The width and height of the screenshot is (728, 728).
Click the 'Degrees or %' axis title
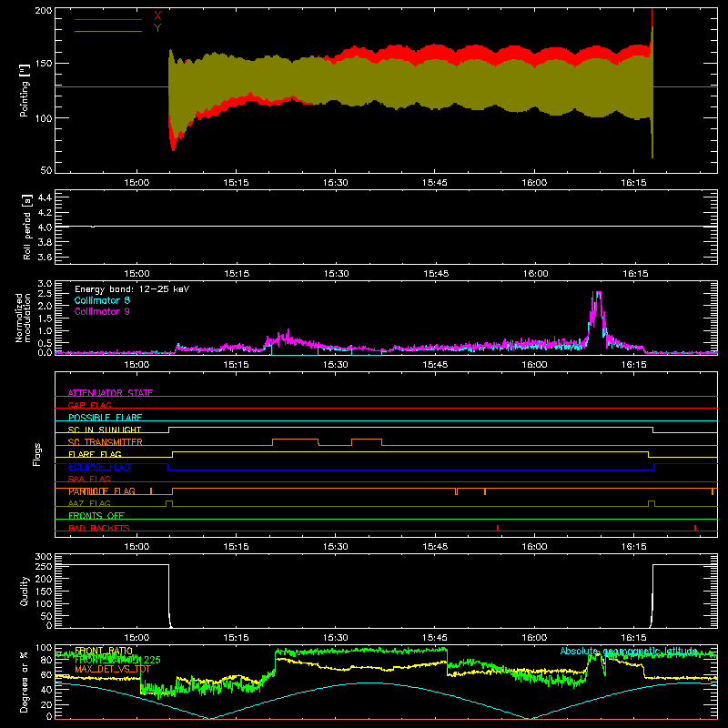click(x=25, y=682)
